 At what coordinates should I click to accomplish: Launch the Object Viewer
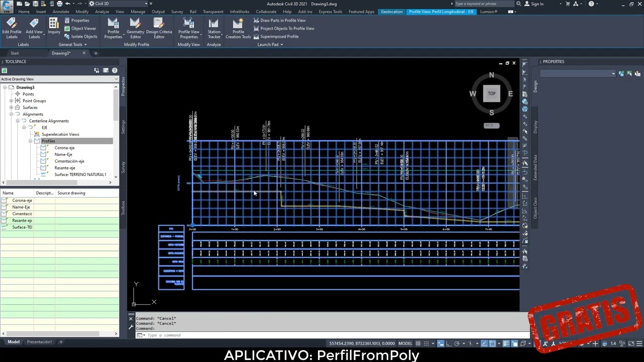click(x=80, y=29)
